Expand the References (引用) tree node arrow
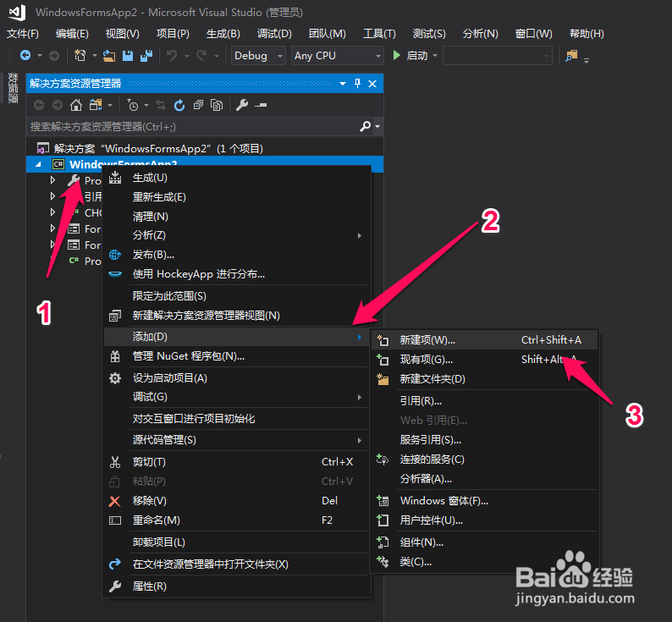 tap(52, 196)
